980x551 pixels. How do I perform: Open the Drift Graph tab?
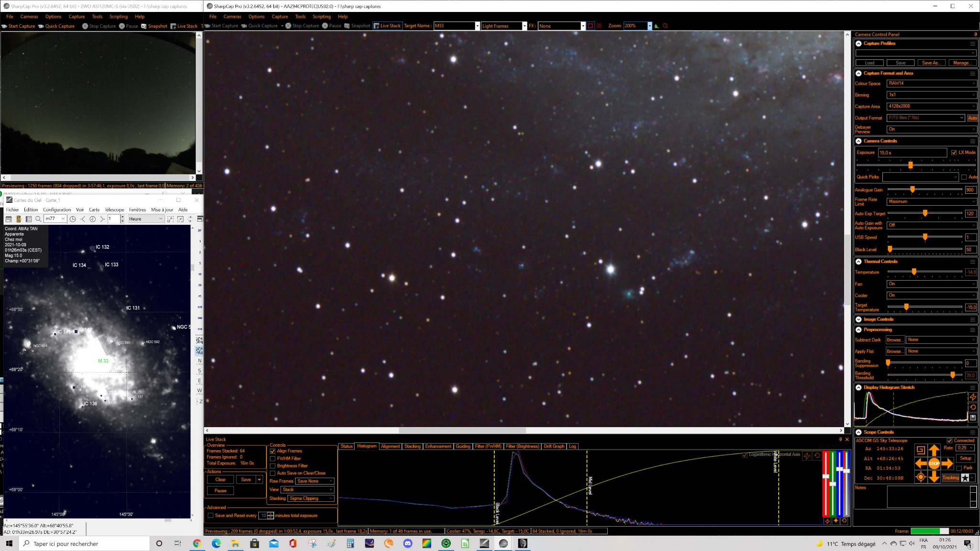[554, 446]
